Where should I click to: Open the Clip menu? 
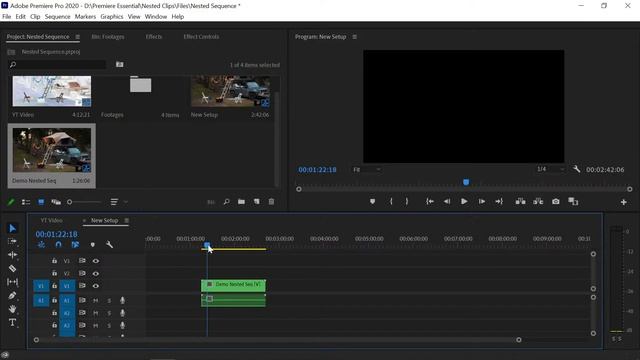coord(35,17)
